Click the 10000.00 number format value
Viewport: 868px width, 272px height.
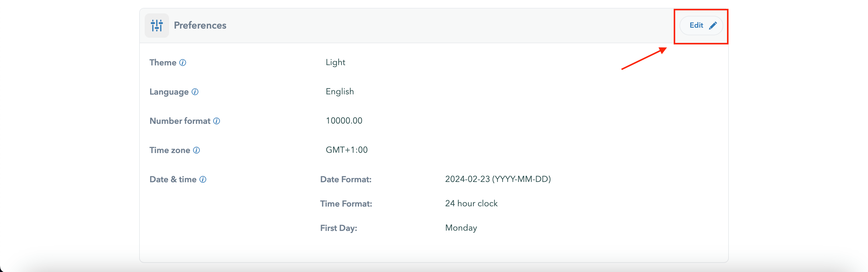344,121
